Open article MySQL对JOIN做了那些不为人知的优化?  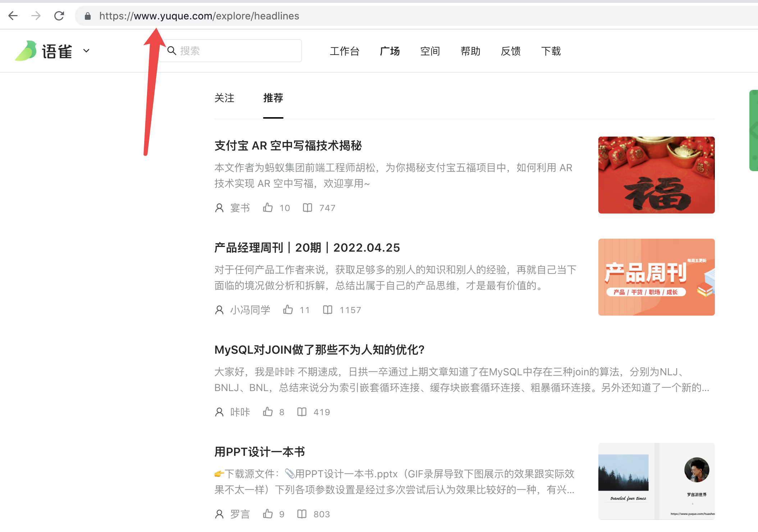click(319, 350)
